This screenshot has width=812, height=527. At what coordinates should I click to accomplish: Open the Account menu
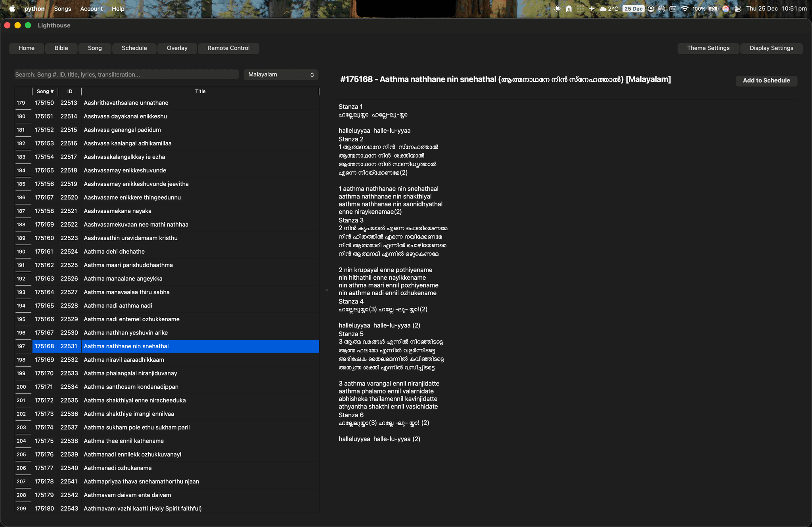(x=91, y=9)
